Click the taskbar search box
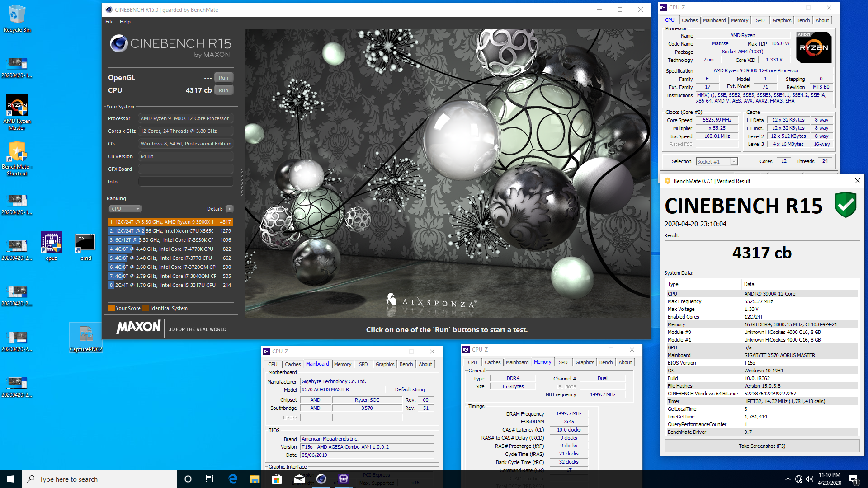 point(99,479)
